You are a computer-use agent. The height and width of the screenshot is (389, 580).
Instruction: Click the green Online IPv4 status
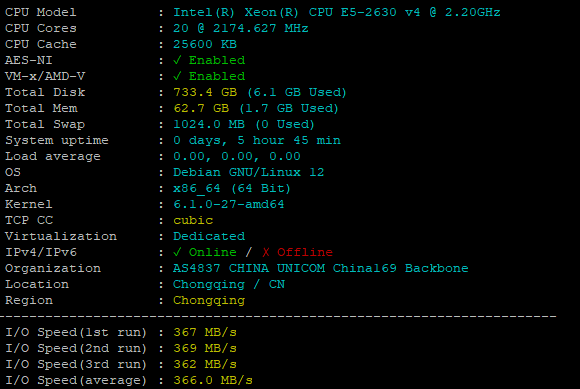(213, 252)
